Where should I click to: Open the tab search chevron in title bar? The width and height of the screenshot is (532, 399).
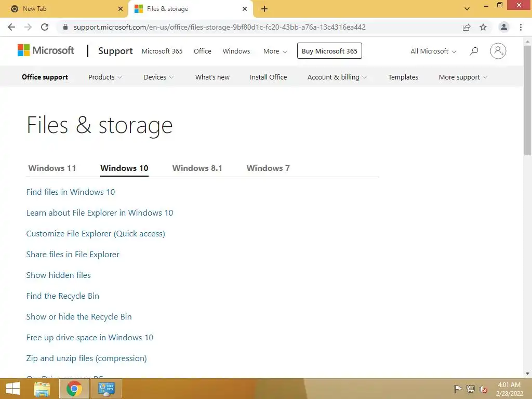(x=467, y=9)
